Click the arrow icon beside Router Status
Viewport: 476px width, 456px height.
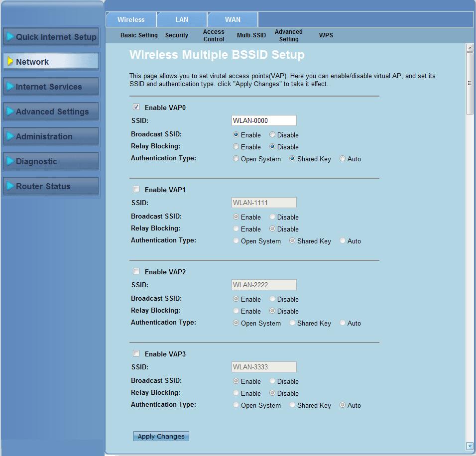tap(10, 186)
